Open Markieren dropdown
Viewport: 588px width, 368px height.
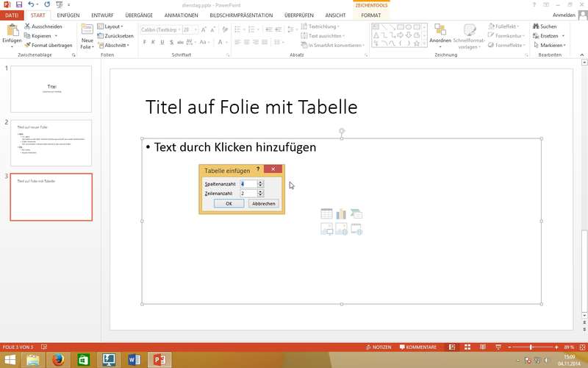(549, 45)
